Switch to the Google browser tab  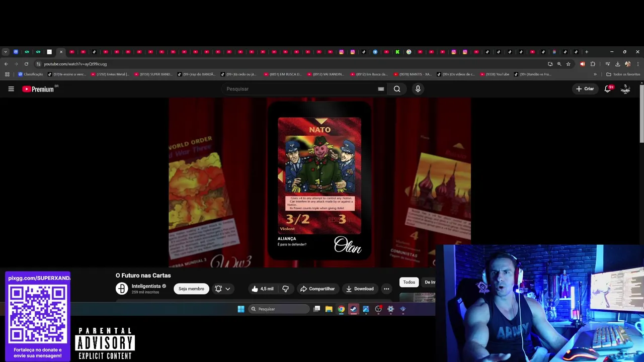pyautogui.click(x=409, y=52)
